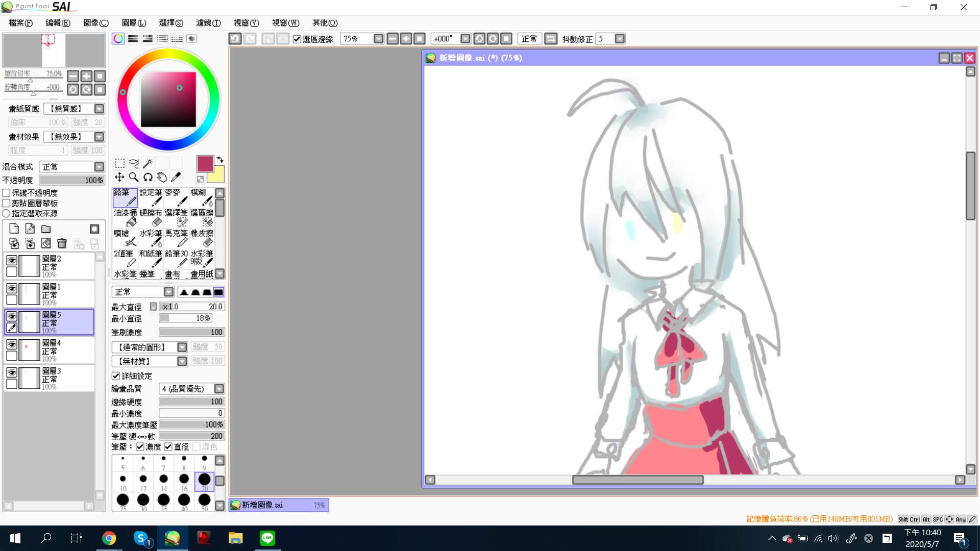This screenshot has height=551, width=980.
Task: Click the foreground crimson color swatch
Action: point(205,164)
